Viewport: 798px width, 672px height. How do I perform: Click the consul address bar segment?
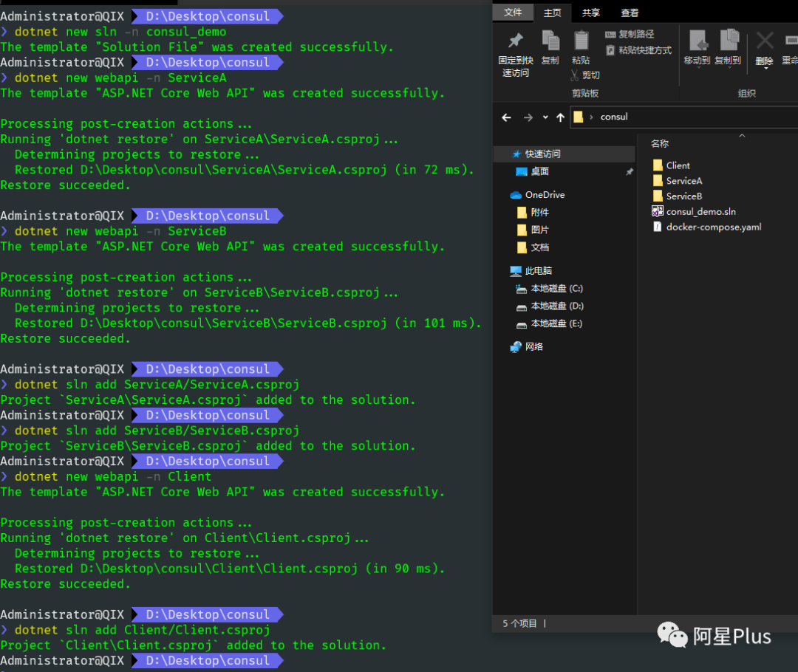click(614, 117)
